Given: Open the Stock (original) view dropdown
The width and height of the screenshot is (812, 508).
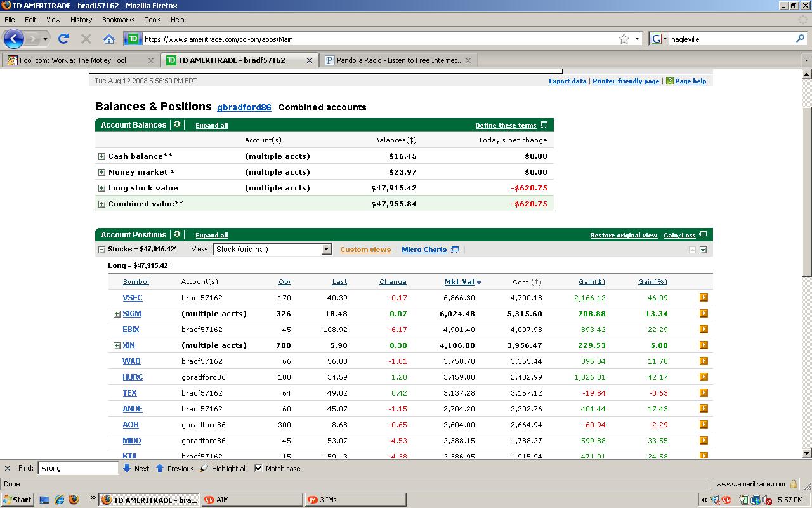Looking at the screenshot, I should tap(326, 250).
